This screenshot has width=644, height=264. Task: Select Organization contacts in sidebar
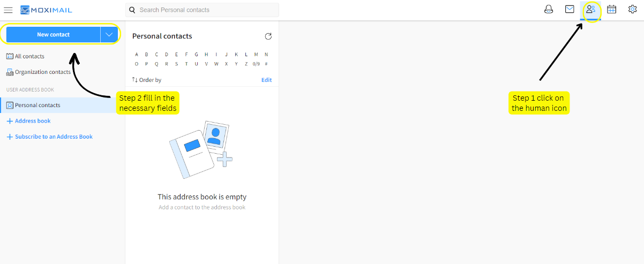[x=42, y=72]
